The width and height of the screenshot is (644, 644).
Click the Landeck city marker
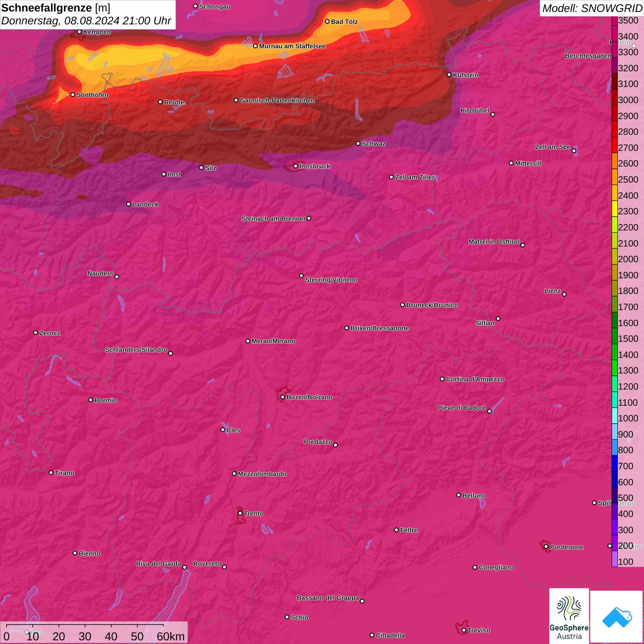pyautogui.click(x=128, y=204)
